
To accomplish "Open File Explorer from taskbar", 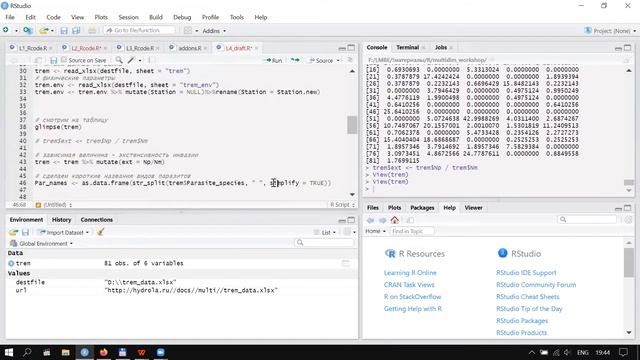I will tap(65, 352).
